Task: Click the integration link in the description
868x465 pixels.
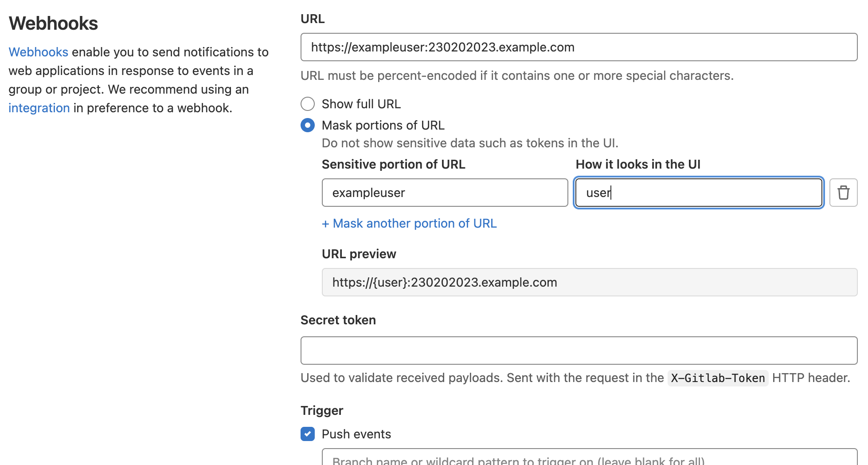Action: pyautogui.click(x=39, y=108)
